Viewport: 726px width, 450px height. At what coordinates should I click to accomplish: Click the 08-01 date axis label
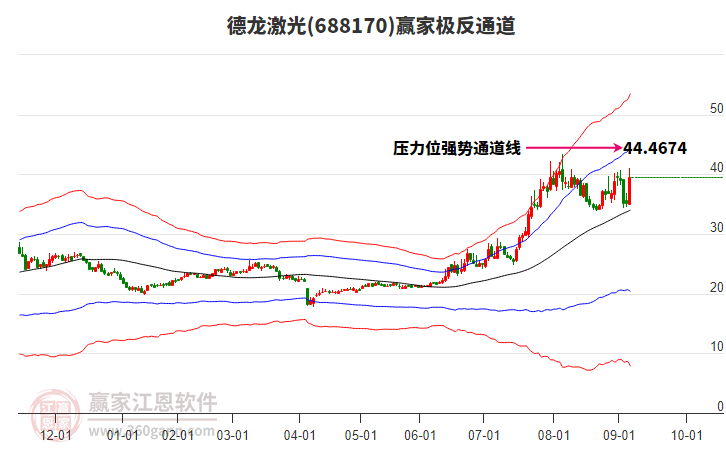pos(553,436)
